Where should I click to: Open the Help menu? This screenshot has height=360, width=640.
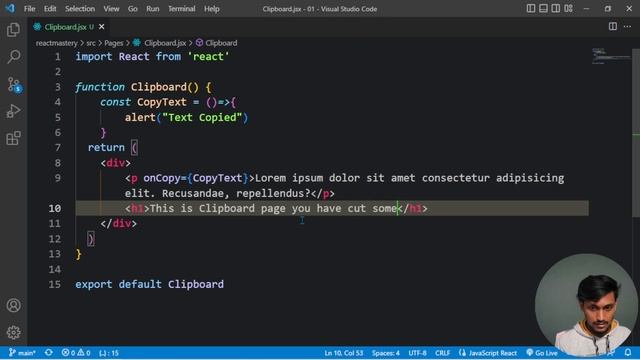(211, 9)
